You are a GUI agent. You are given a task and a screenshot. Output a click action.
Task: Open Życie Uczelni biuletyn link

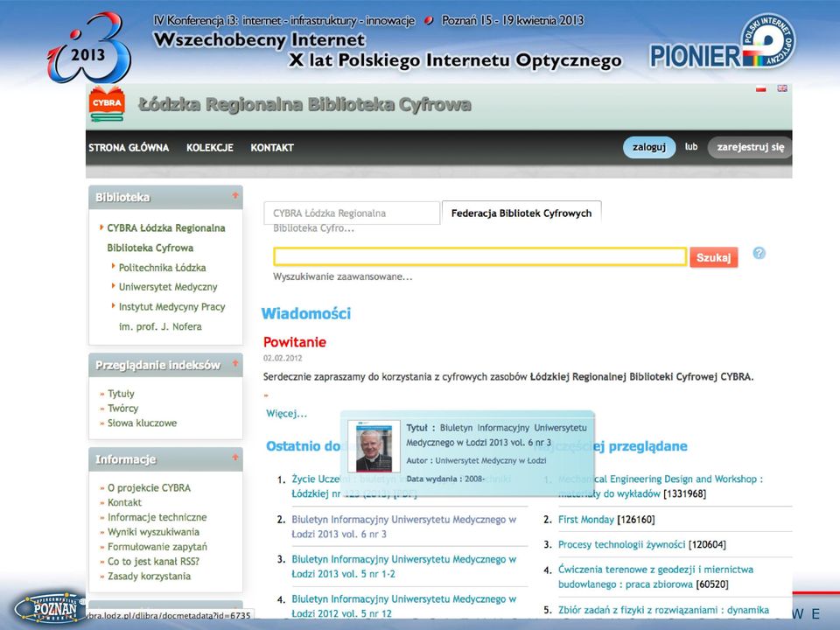316,486
